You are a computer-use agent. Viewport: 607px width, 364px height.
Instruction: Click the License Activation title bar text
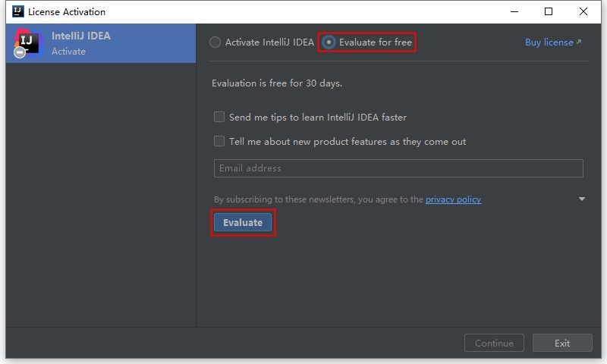pyautogui.click(x=67, y=11)
